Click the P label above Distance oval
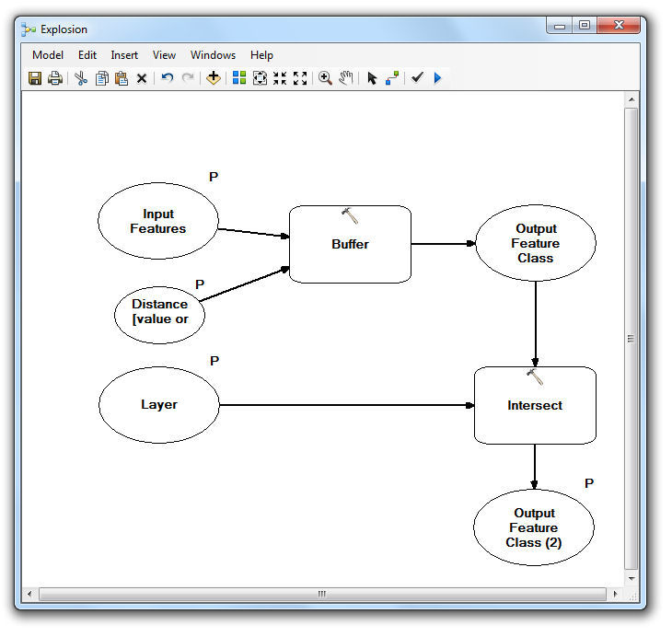The width and height of the screenshot is (672, 637). 200,284
